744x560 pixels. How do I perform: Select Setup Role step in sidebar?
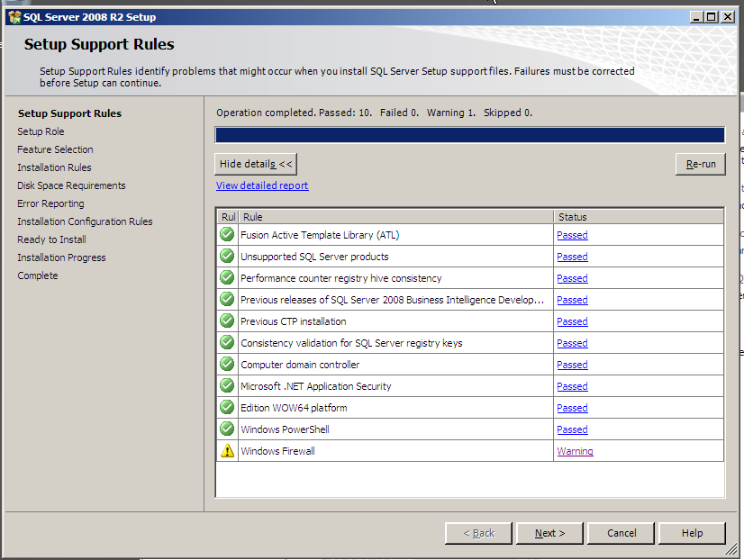tap(41, 131)
